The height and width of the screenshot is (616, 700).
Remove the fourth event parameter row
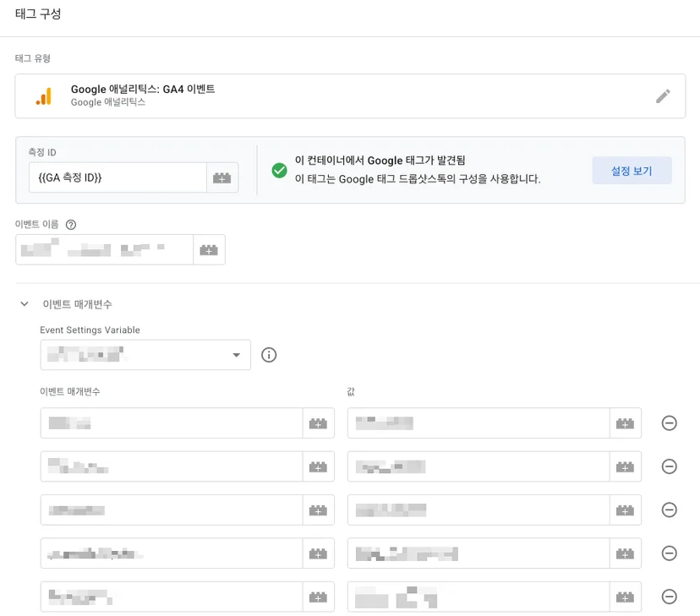tap(669, 553)
